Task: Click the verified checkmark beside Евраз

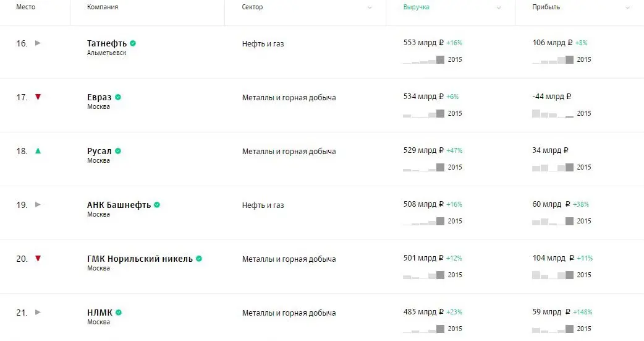Action: tap(118, 97)
